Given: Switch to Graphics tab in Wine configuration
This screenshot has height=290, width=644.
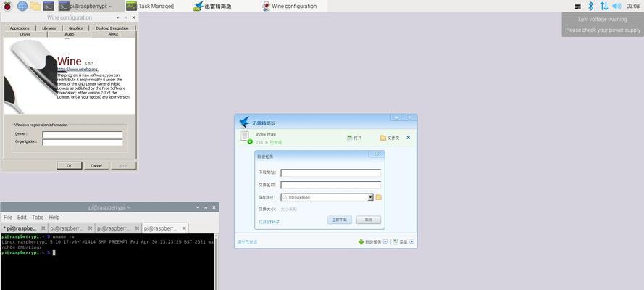Looking at the screenshot, I should 75,28.
